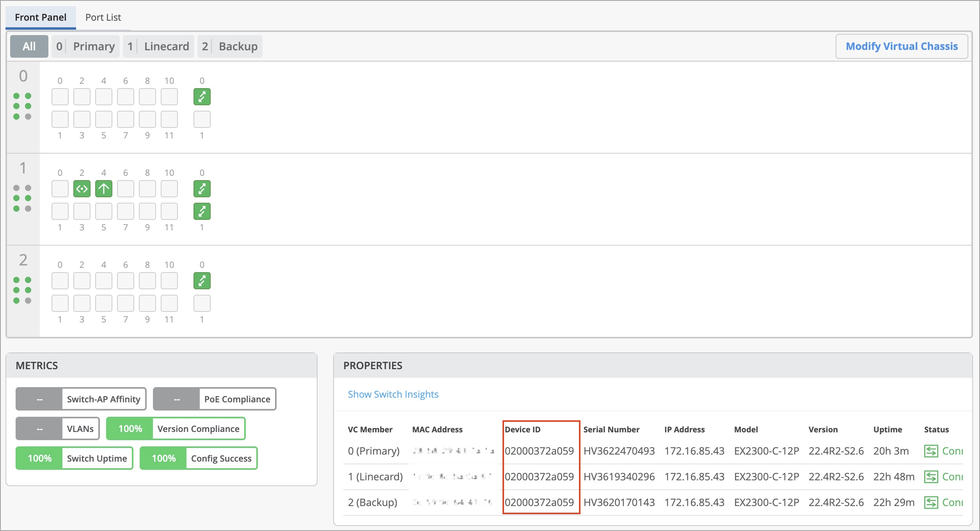Screen dimensions: 980x531
Task: Filter front panel to 1 Linecard
Action: click(158, 46)
